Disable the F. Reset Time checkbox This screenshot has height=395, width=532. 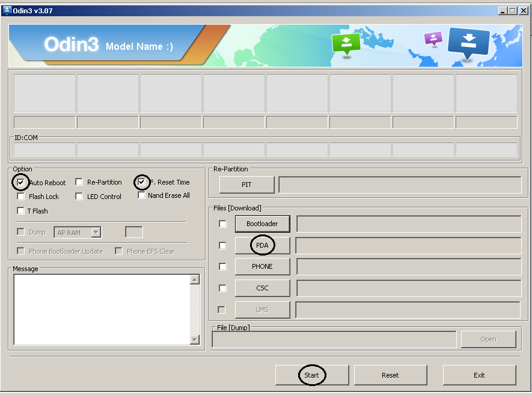[142, 182]
